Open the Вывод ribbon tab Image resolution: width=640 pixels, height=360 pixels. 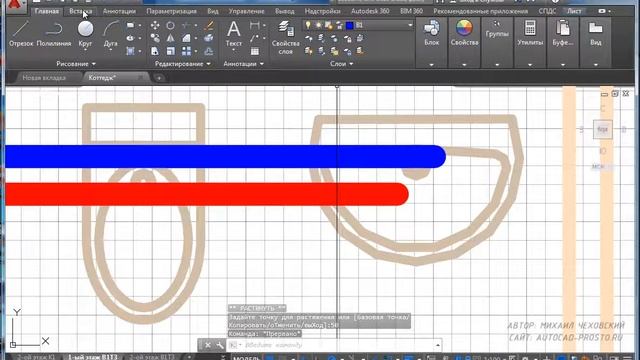[x=284, y=11]
